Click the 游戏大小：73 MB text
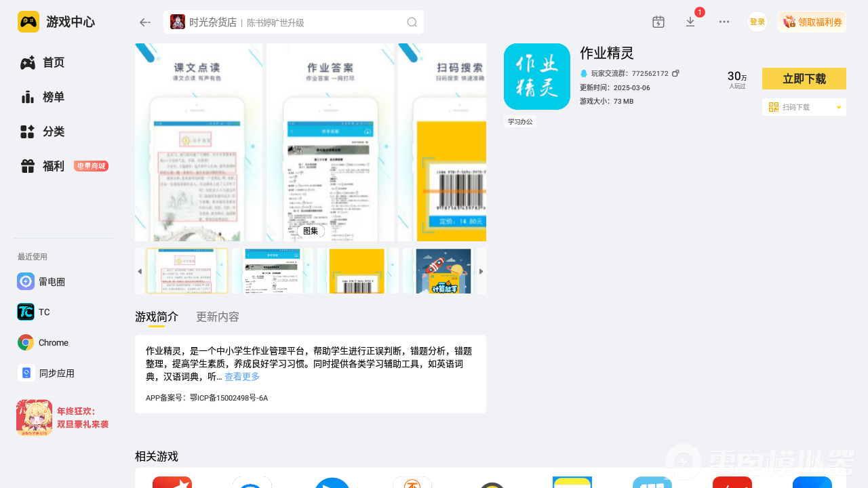This screenshot has height=488, width=868. 607,101
